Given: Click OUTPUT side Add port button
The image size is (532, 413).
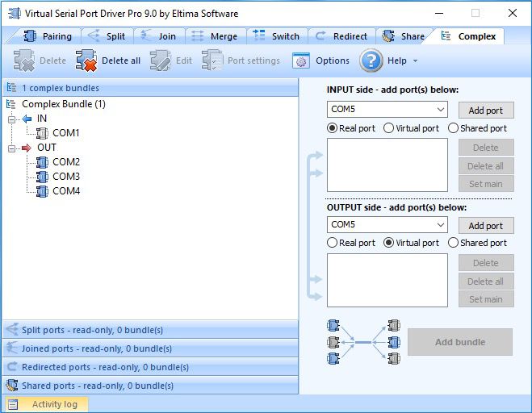Looking at the screenshot, I should [486, 226].
